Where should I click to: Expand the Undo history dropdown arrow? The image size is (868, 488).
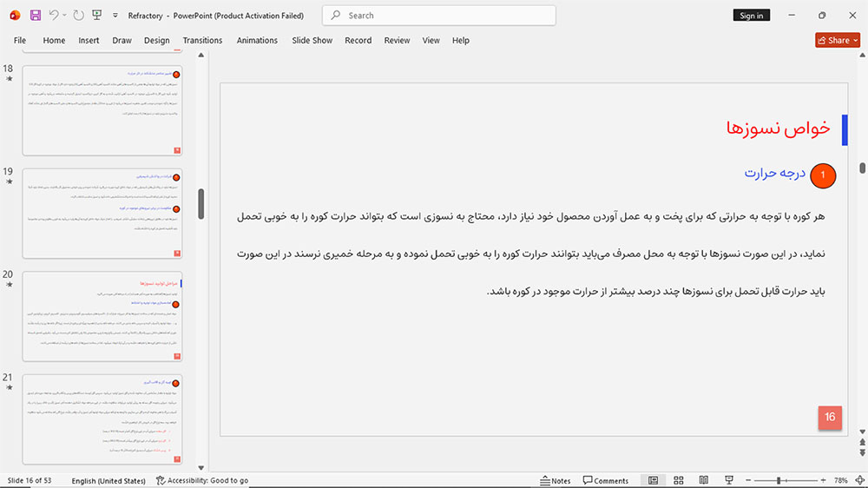pos(64,16)
